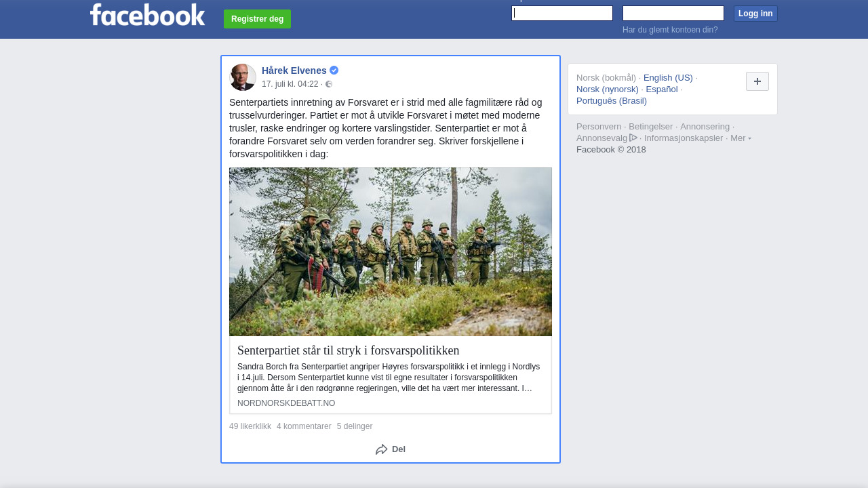Viewport: 868px width, 488px height.
Task: Open the Informasjonskapsler footer link
Action: [684, 138]
